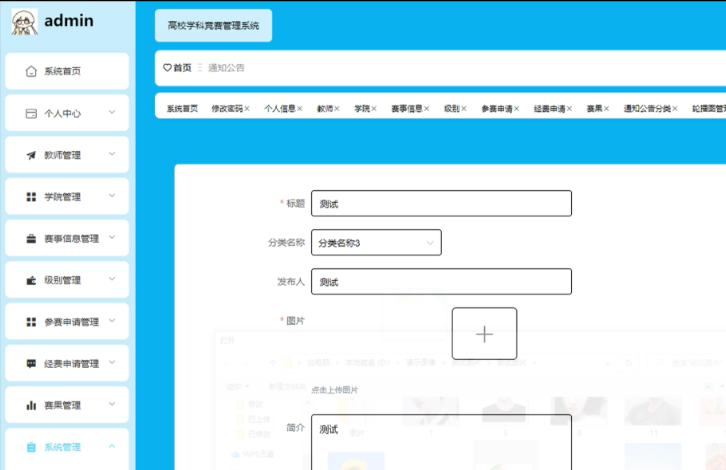
Task: Open the 分类名称 dropdown
Action: [376, 243]
